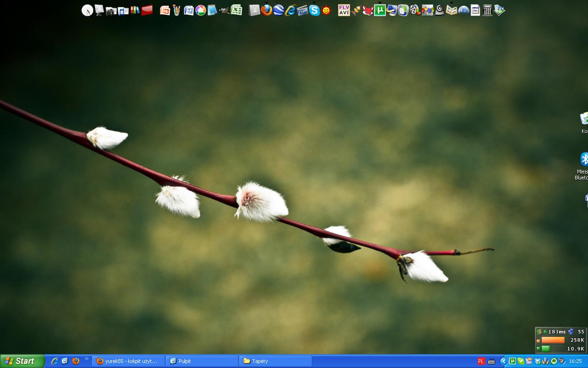The width and height of the screenshot is (588, 368).
Task: Open Mozilla Firefox from the top dock
Action: tap(266, 10)
